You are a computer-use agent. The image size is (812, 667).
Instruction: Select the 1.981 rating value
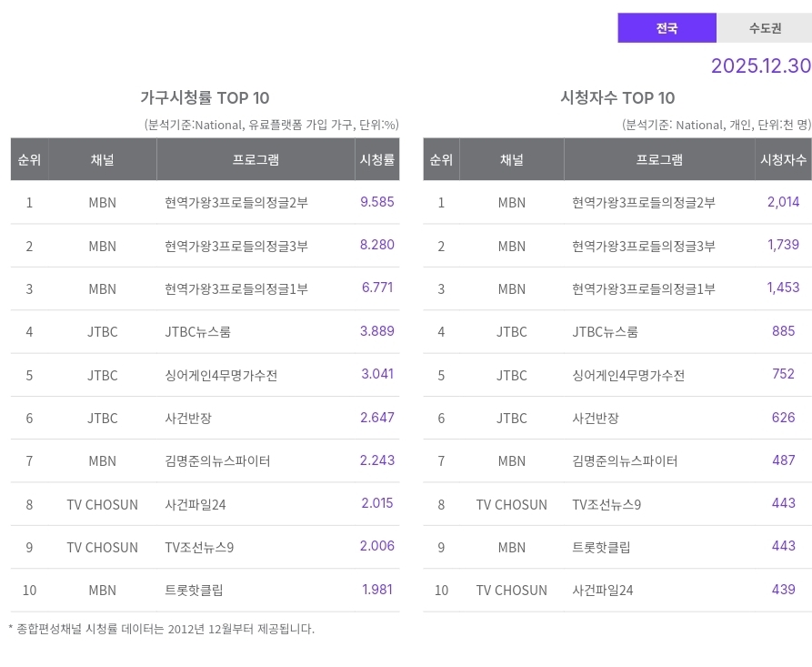click(377, 590)
